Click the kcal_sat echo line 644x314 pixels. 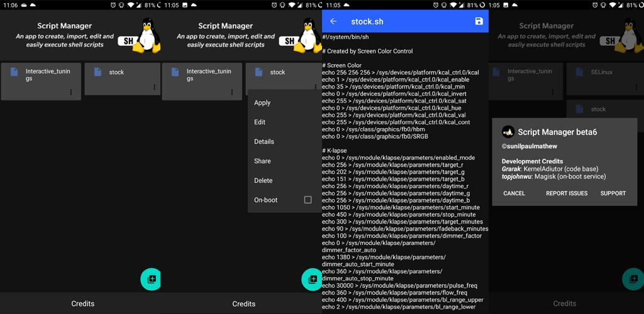(394, 101)
